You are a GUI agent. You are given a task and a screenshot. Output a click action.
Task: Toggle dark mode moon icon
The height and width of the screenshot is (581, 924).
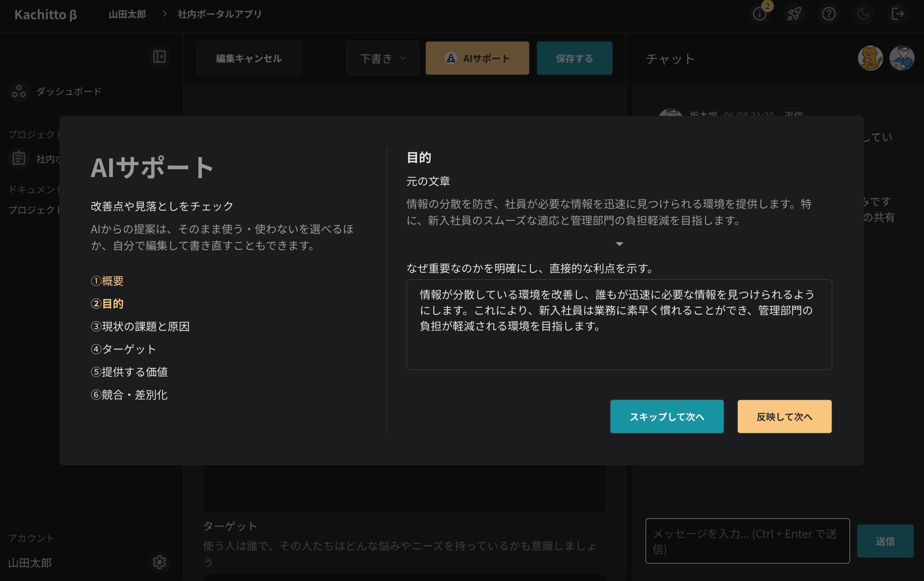[x=863, y=14]
